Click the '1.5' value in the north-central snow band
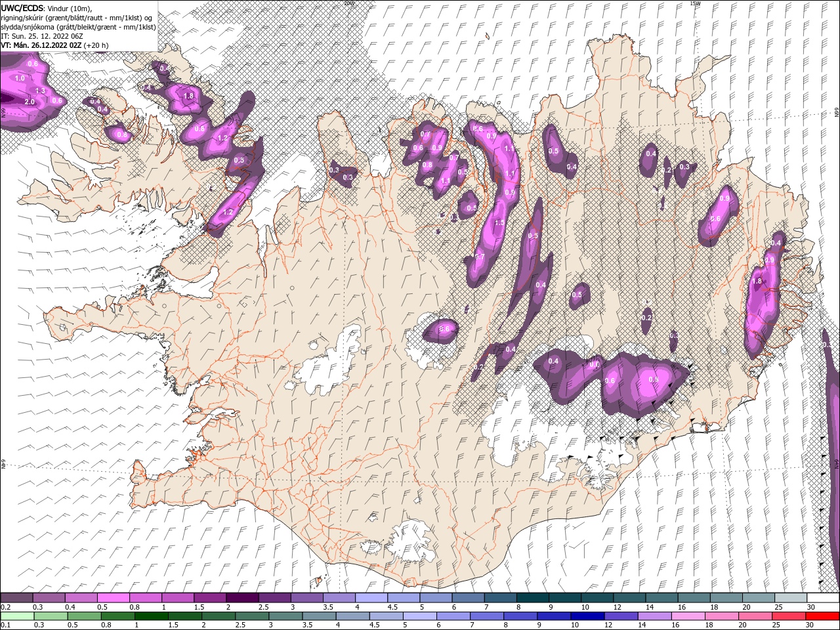 click(499, 223)
